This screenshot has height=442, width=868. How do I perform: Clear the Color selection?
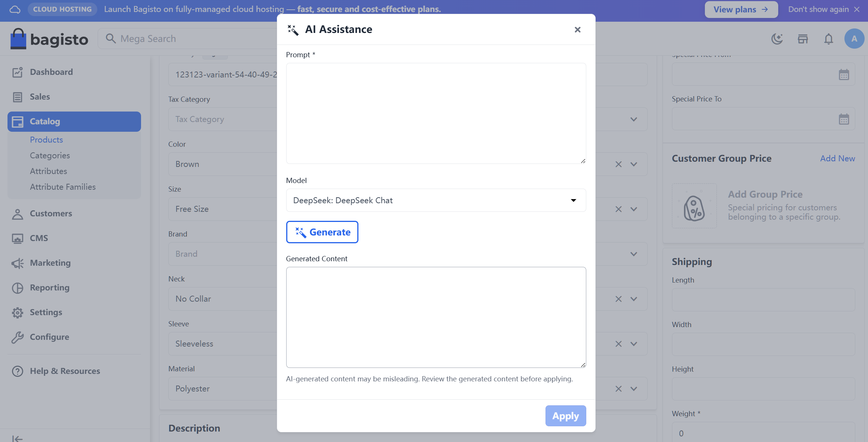[x=618, y=164]
